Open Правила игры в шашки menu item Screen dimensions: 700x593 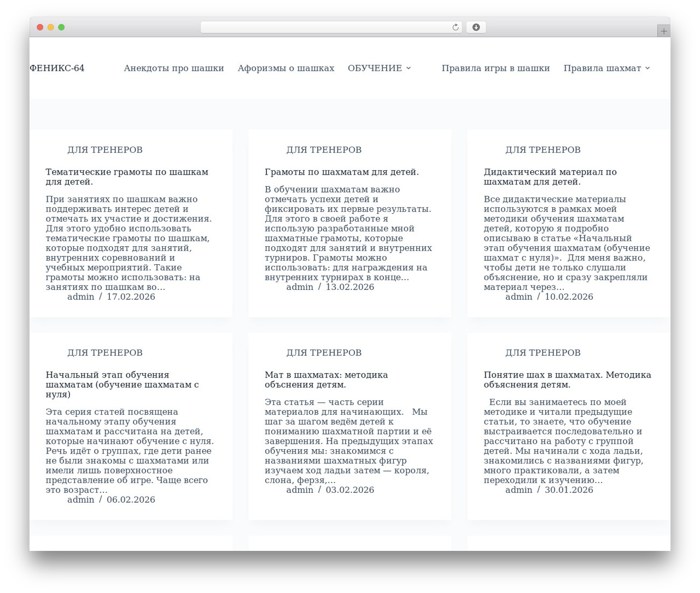click(496, 68)
